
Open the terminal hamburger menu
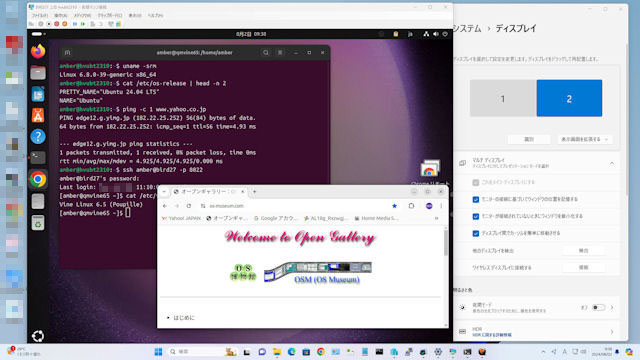pos(280,53)
